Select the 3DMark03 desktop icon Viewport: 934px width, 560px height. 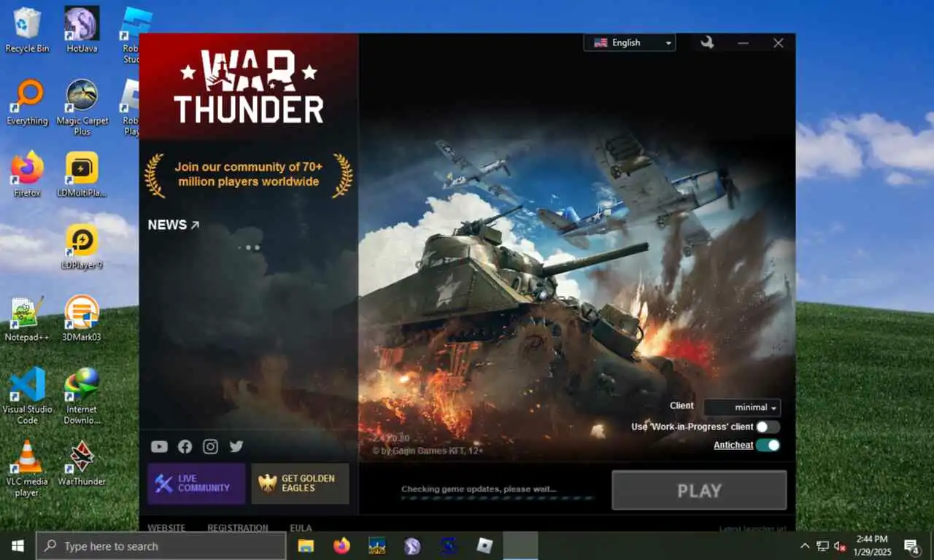pos(82,319)
